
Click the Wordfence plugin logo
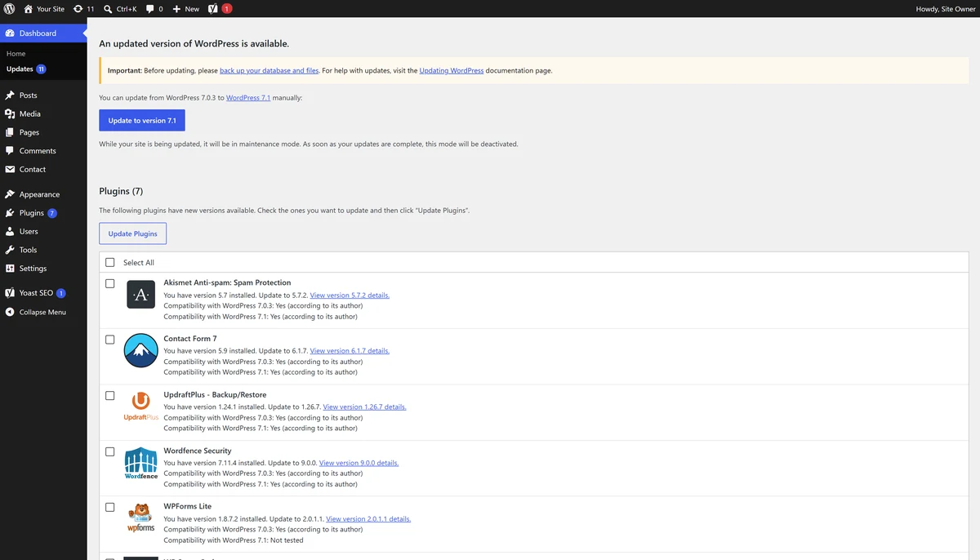tap(140, 463)
